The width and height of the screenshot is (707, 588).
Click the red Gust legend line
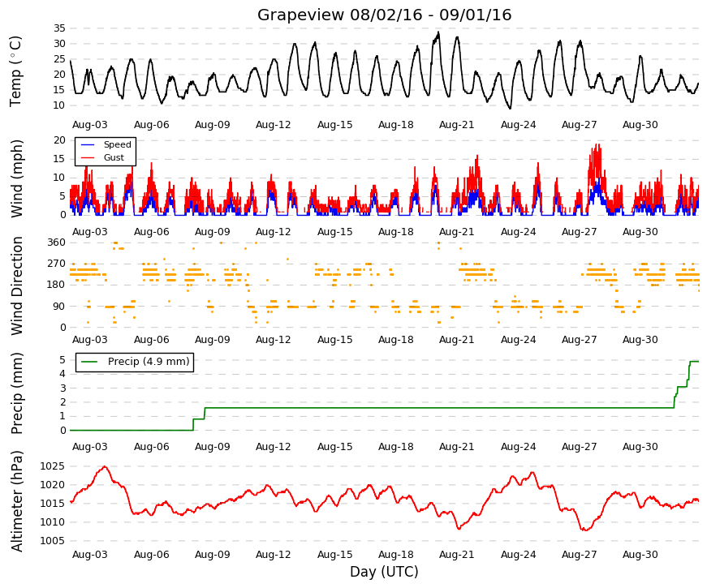point(88,157)
